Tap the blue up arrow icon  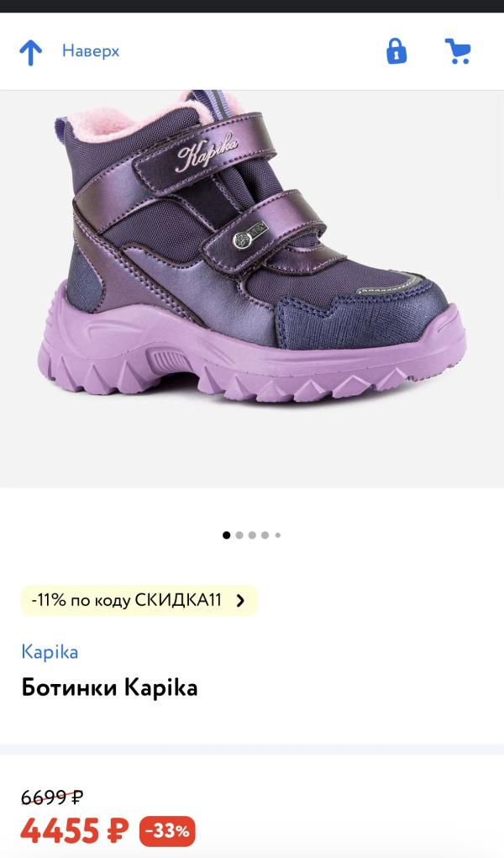(30, 52)
